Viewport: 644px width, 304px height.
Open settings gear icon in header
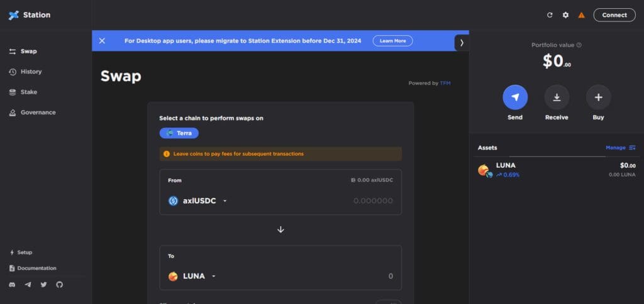pos(565,15)
